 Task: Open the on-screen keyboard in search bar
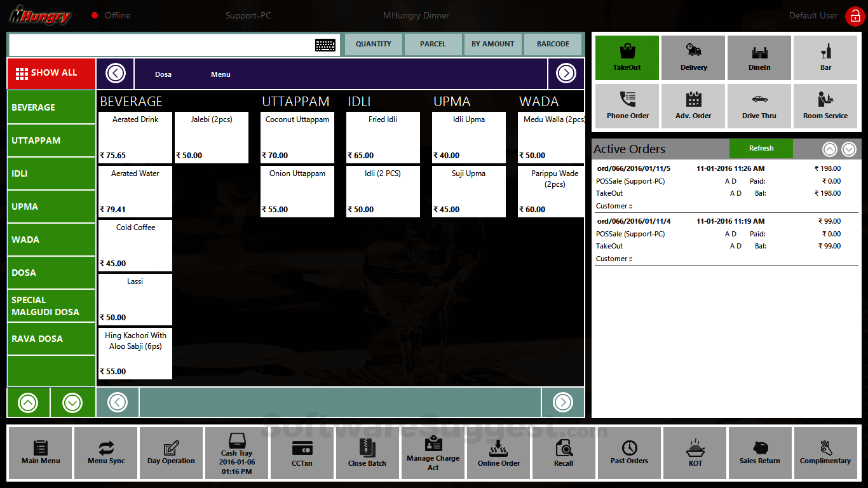[x=325, y=45]
